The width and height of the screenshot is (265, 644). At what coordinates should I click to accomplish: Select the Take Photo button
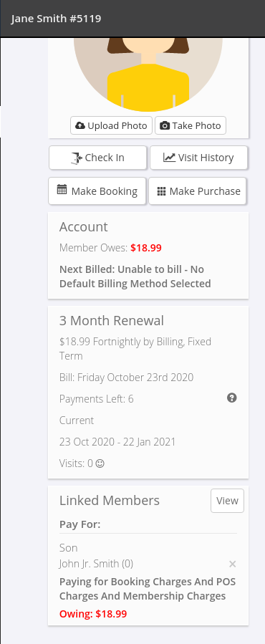click(x=191, y=125)
